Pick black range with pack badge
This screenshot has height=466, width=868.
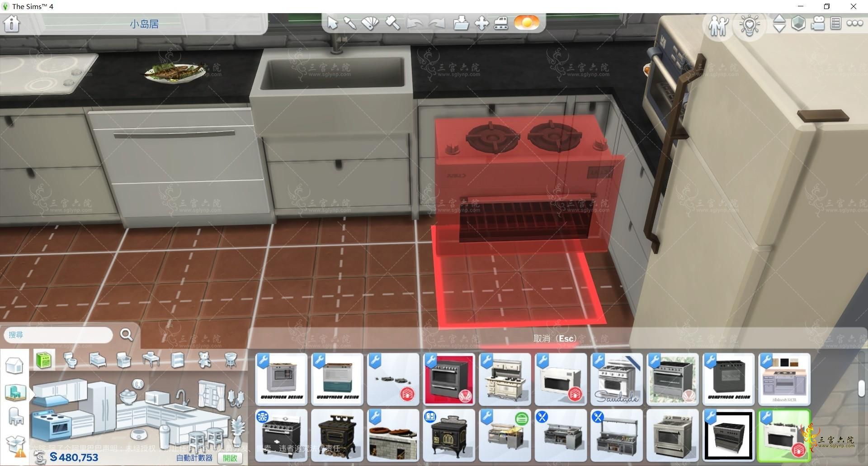[x=281, y=435]
